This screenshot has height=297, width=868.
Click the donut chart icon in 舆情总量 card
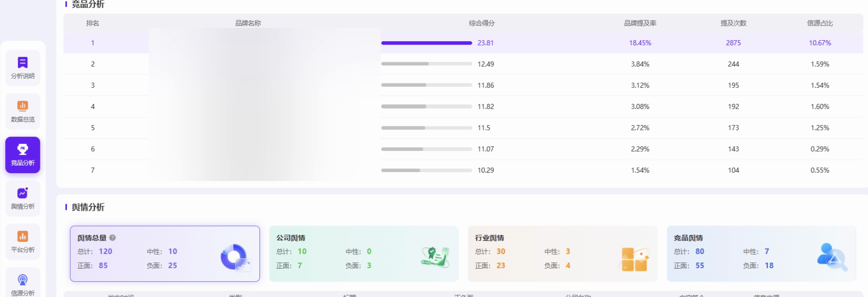coord(235,257)
